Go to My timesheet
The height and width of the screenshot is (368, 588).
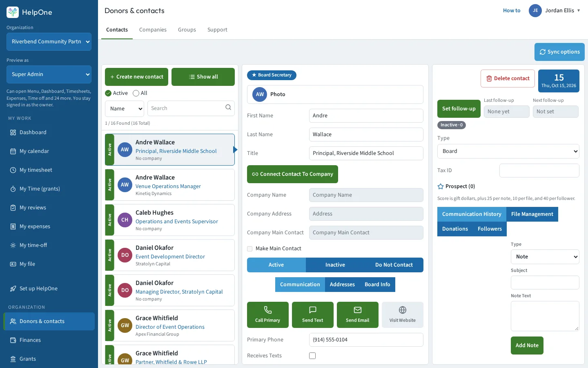49,170
